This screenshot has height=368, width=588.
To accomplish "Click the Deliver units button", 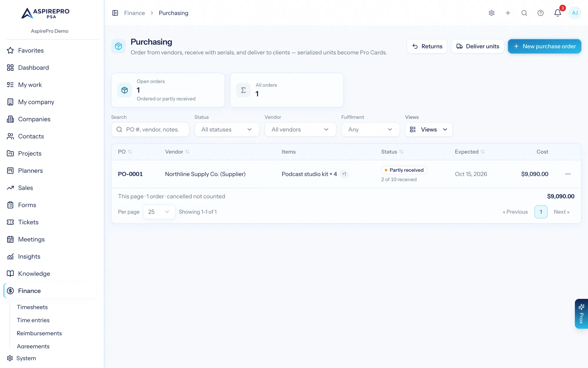I will click(477, 46).
